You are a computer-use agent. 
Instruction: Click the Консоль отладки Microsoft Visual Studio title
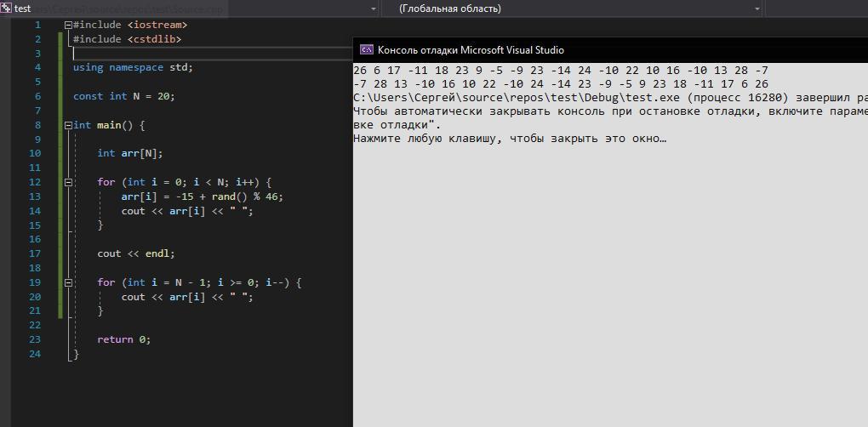pos(471,50)
